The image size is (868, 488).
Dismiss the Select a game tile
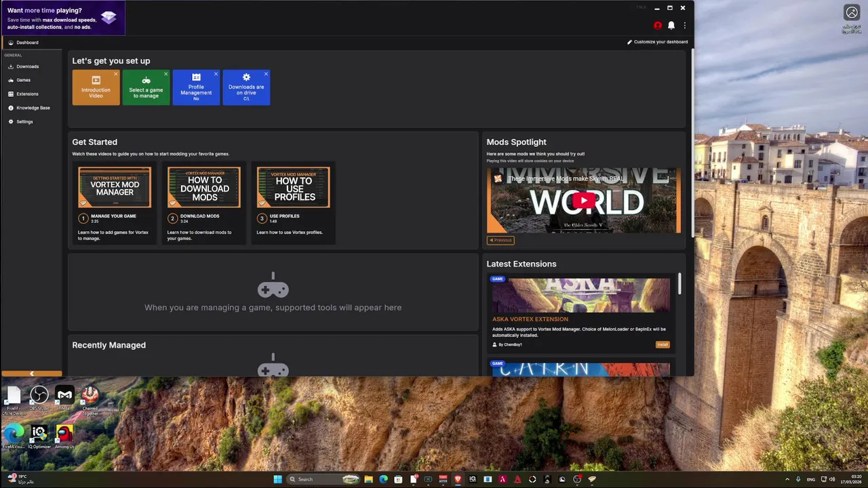[x=166, y=74]
